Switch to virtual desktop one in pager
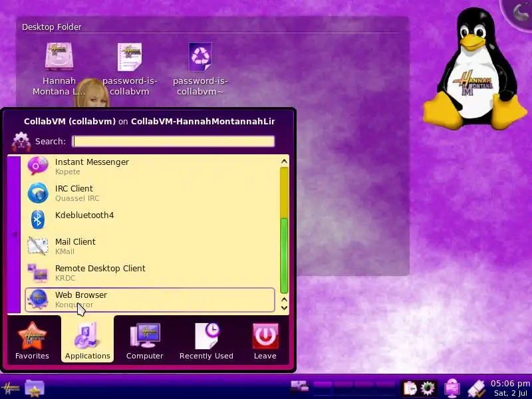 (x=323, y=388)
